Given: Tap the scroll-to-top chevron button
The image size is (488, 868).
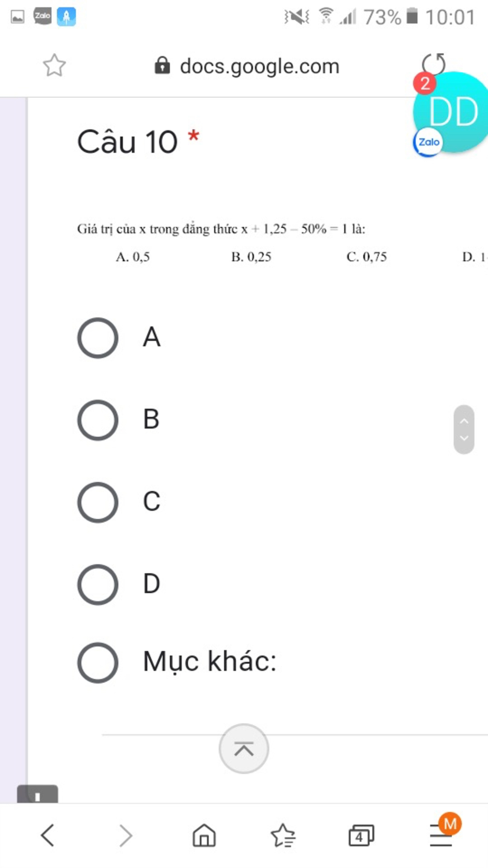Looking at the screenshot, I should tap(244, 749).
